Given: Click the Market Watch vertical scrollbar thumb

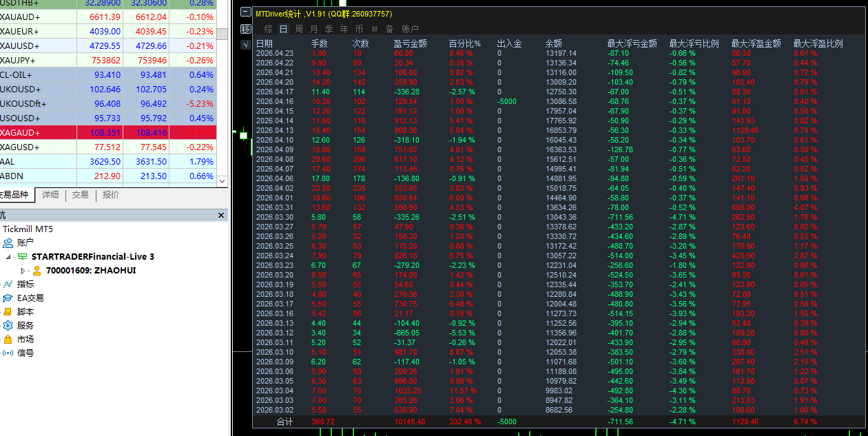Looking at the screenshot, I should point(222,34).
